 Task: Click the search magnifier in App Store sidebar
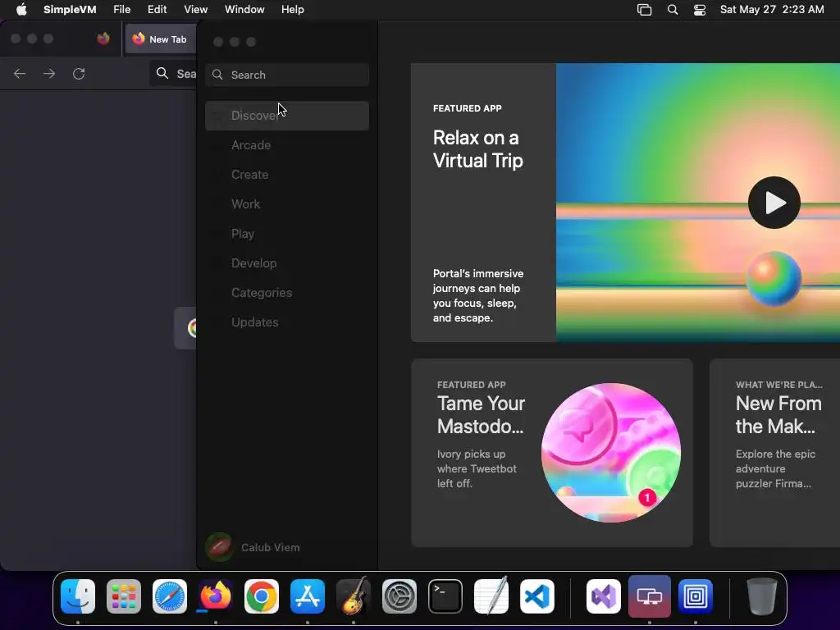pos(217,75)
